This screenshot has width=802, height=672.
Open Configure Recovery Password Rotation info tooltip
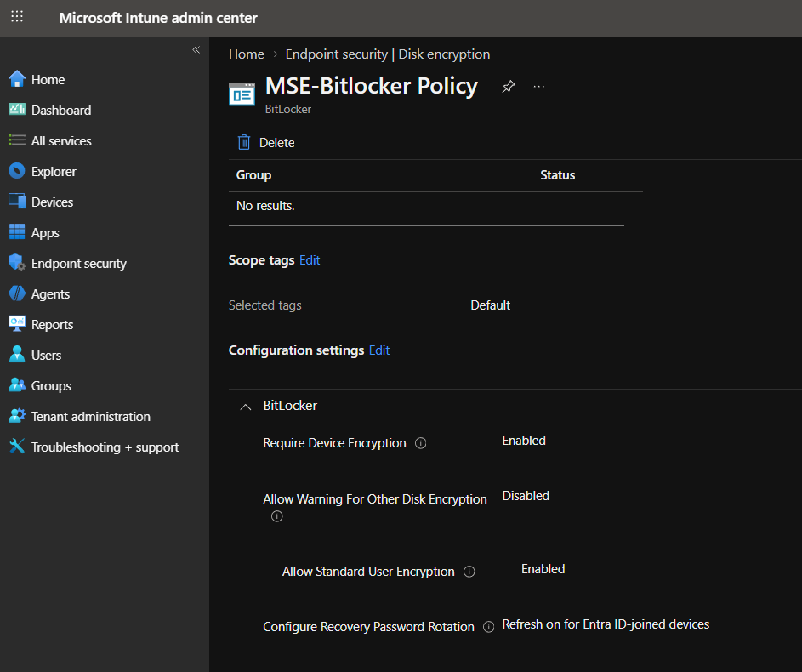click(x=488, y=627)
